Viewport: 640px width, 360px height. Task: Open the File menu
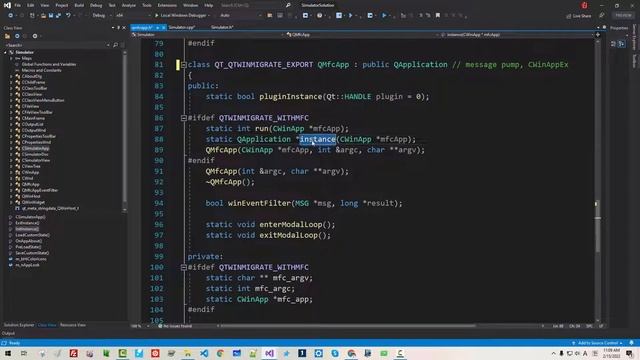pyautogui.click(x=17, y=5)
